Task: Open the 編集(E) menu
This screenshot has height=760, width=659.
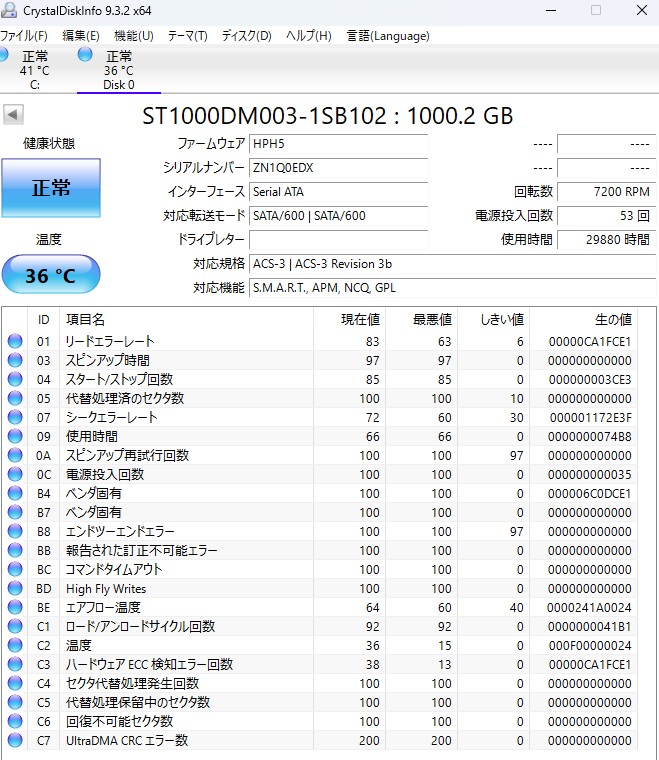Action: tap(80, 36)
